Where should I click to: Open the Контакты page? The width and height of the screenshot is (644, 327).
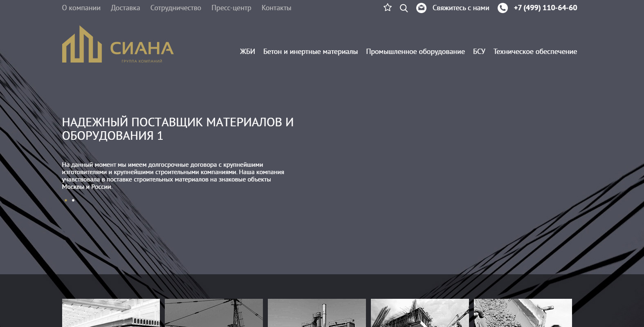point(276,8)
